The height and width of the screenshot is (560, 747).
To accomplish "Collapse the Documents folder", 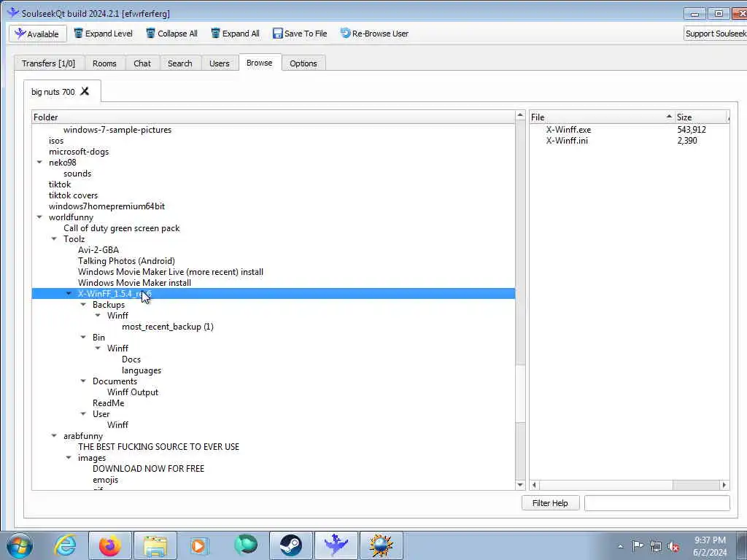I will [83, 381].
